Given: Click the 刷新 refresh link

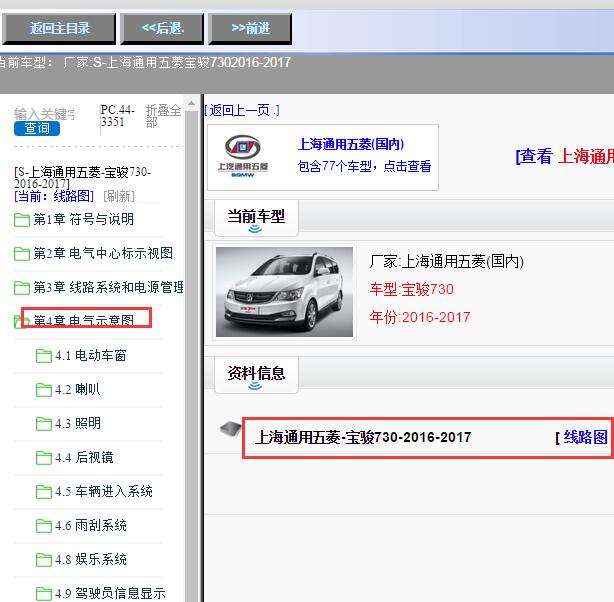Looking at the screenshot, I should coord(119,196).
